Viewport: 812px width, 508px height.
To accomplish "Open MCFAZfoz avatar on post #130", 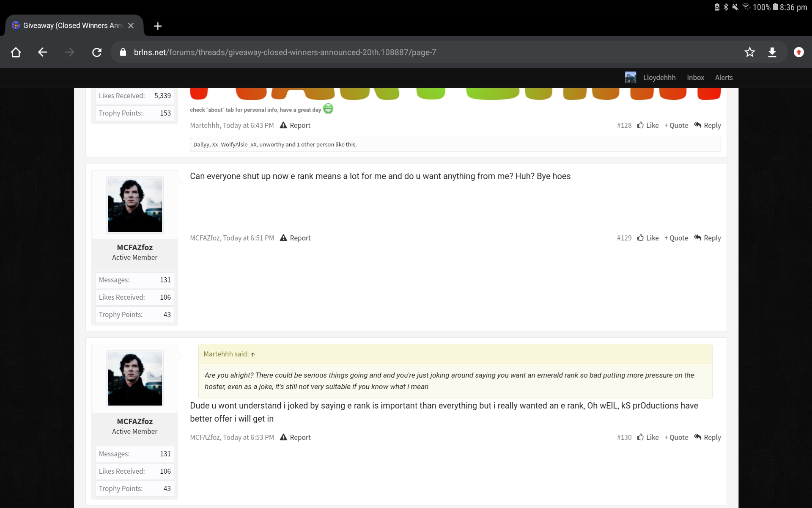I will point(135,379).
